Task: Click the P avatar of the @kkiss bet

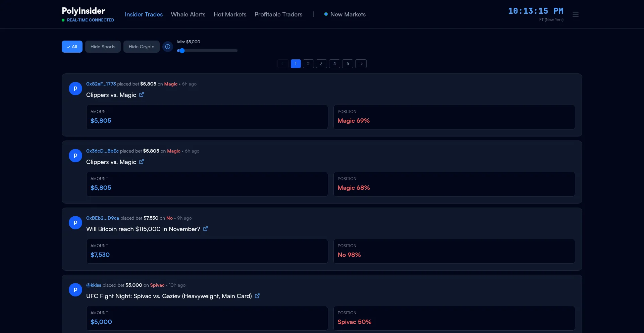Action: (75, 290)
